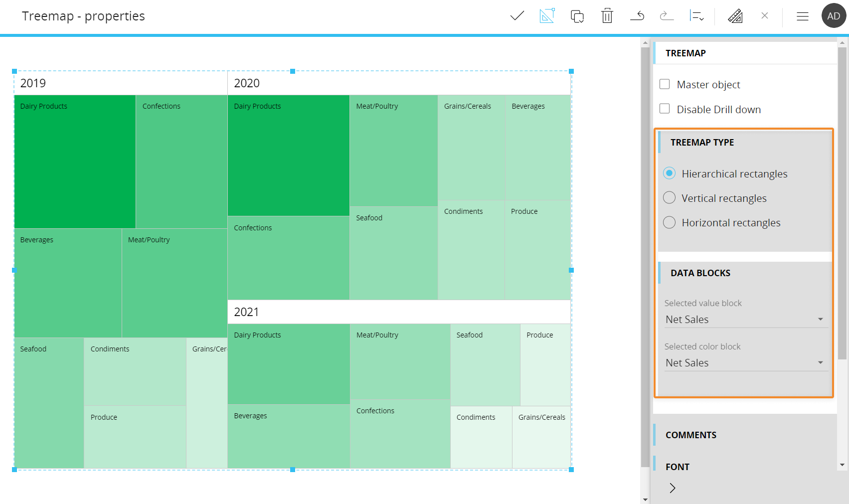Click the blue triangle properties icon
This screenshot has height=504, width=849.
(x=547, y=16)
